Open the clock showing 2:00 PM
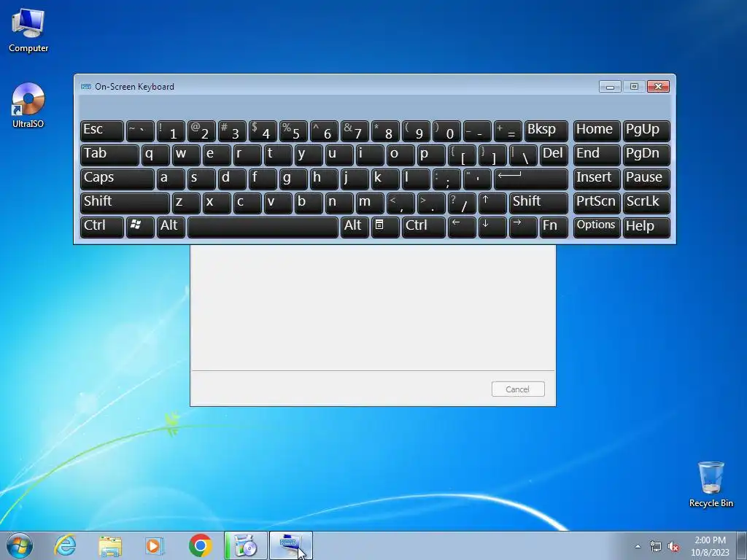Screen dimensions: 747x560 tap(710, 546)
